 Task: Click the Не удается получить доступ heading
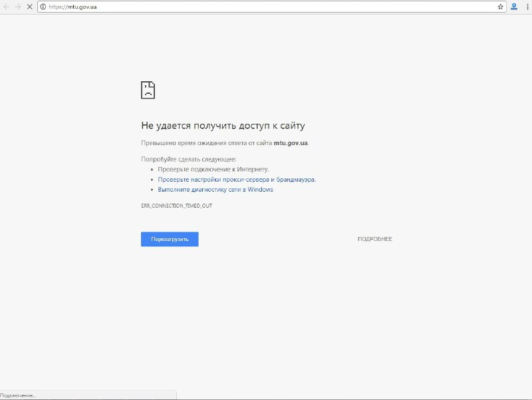click(x=222, y=125)
